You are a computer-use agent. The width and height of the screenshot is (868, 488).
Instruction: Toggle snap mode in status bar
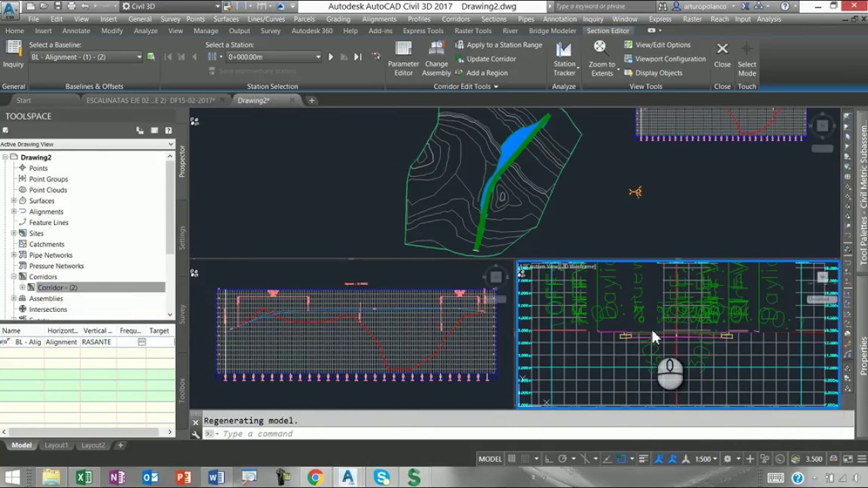tap(525, 459)
